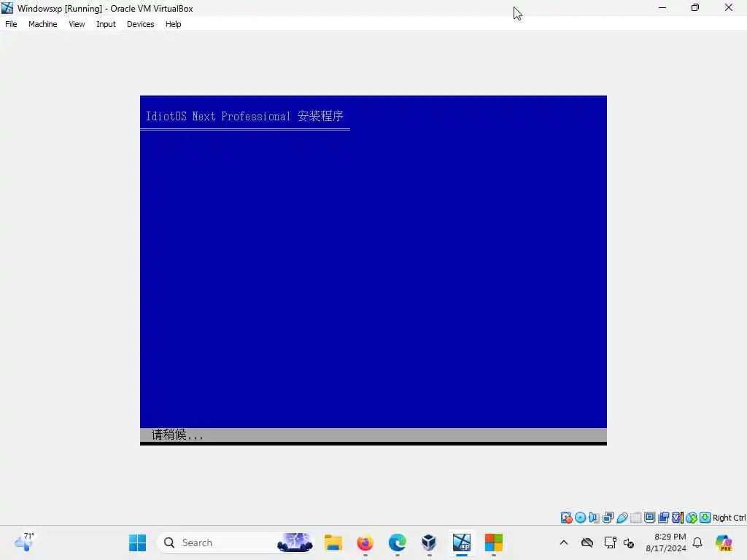Open the Input menu
The height and width of the screenshot is (560, 747).
[x=106, y=24]
